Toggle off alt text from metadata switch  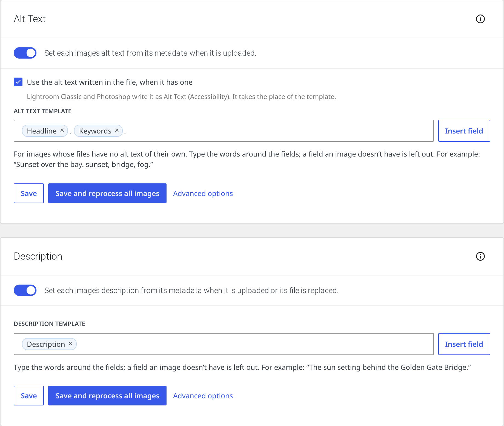click(25, 53)
